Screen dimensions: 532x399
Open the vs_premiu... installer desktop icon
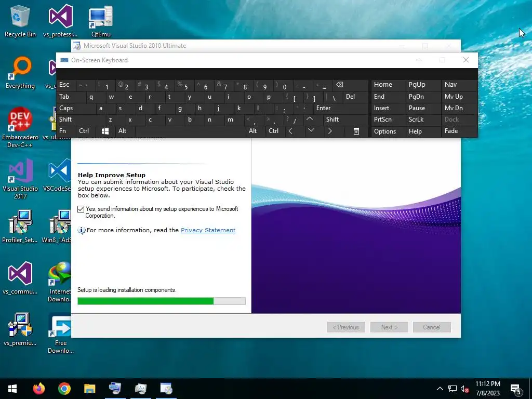coord(20,329)
